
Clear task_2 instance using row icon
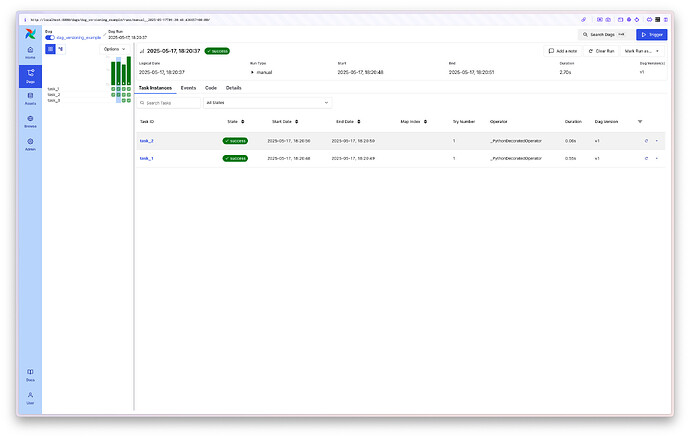point(646,141)
